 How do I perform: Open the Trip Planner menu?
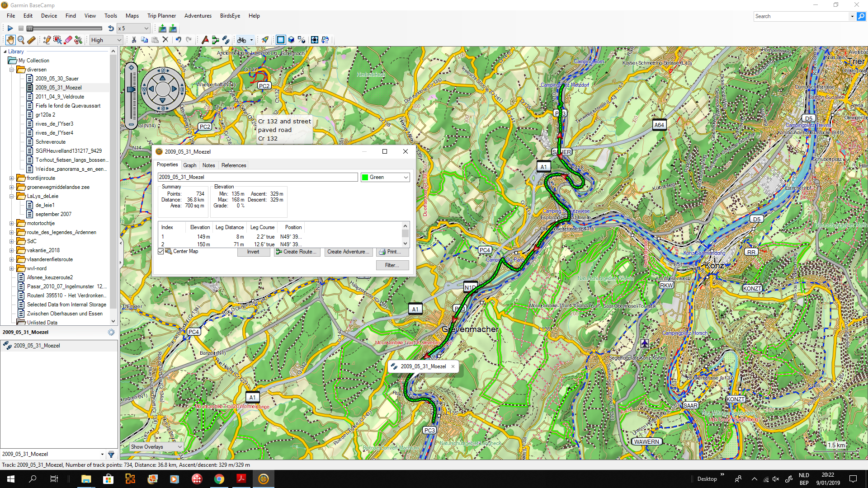[161, 16]
